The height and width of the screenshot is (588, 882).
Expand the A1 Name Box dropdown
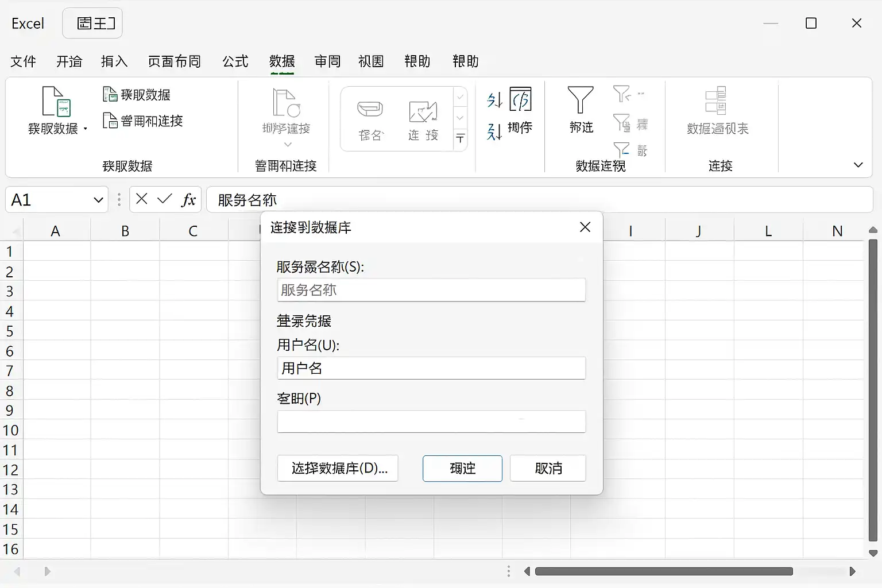98,200
